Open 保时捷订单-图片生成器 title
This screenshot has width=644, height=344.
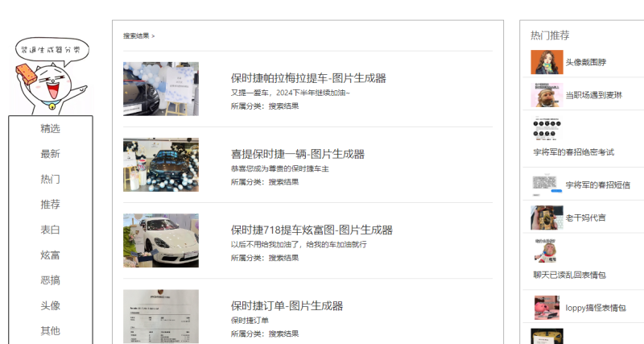(x=287, y=306)
